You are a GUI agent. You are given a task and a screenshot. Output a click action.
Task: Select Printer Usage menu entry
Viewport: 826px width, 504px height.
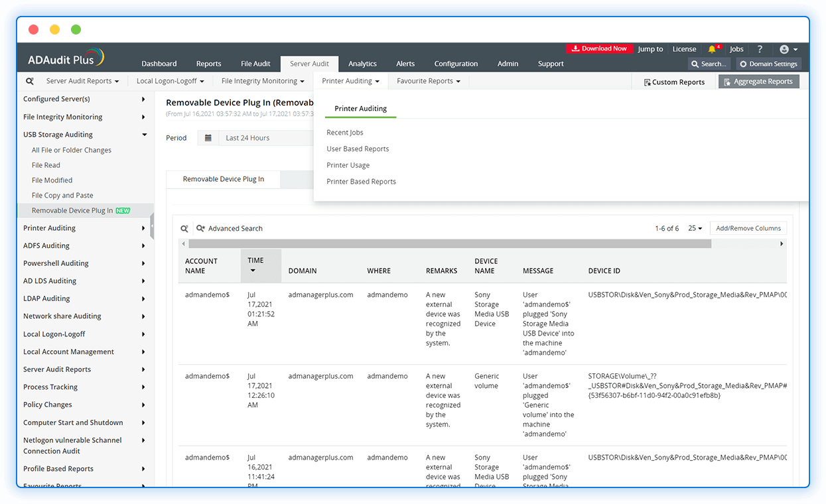pos(348,165)
